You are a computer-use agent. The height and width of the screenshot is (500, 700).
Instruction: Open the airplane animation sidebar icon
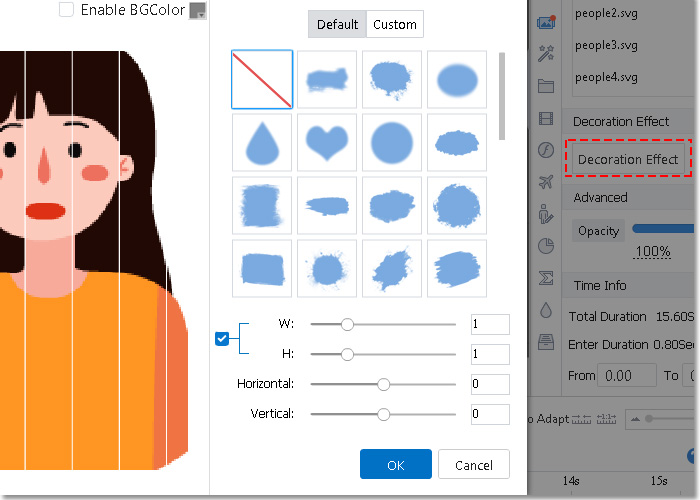(546, 182)
